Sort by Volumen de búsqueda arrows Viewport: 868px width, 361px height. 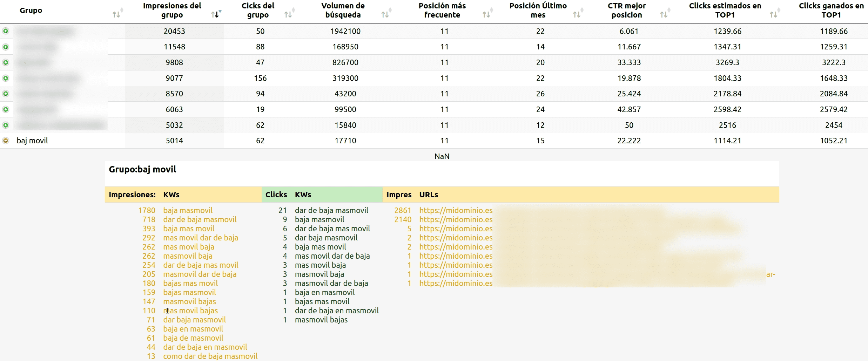tap(386, 13)
